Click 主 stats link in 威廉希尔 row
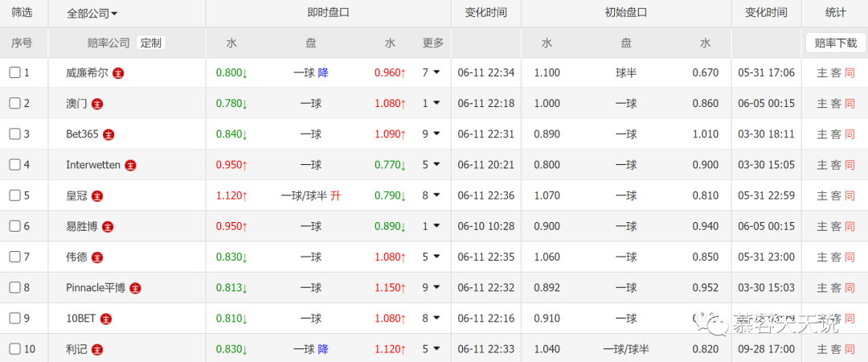Image resolution: width=868 pixels, height=362 pixels. (822, 72)
